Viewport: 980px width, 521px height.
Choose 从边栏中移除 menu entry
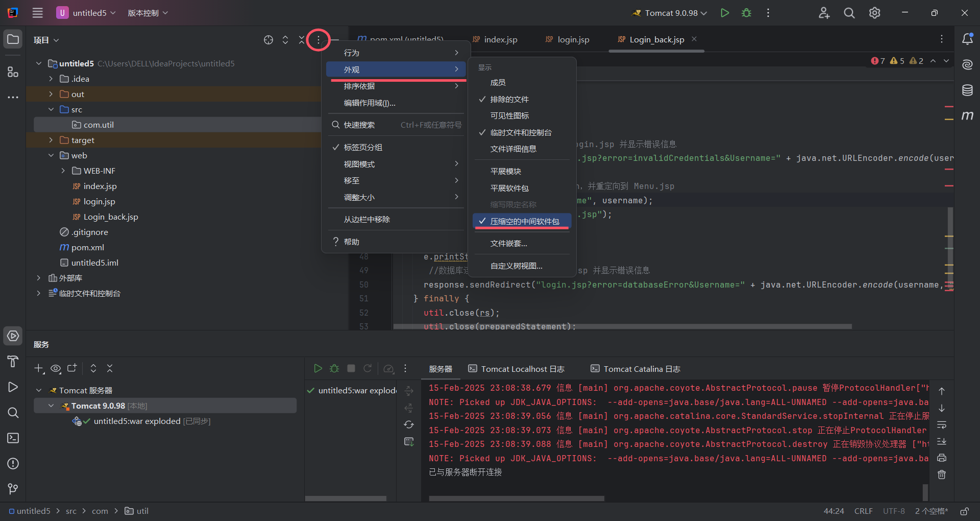coord(396,219)
